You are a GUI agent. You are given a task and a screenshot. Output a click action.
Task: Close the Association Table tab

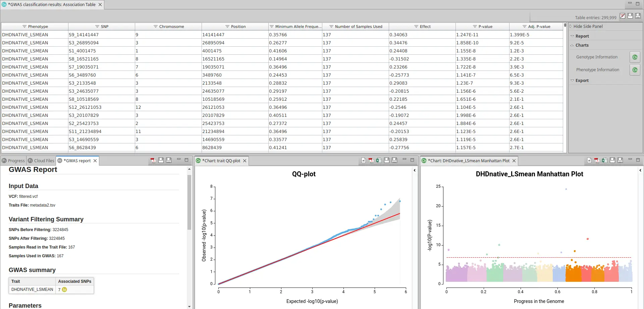pos(100,5)
